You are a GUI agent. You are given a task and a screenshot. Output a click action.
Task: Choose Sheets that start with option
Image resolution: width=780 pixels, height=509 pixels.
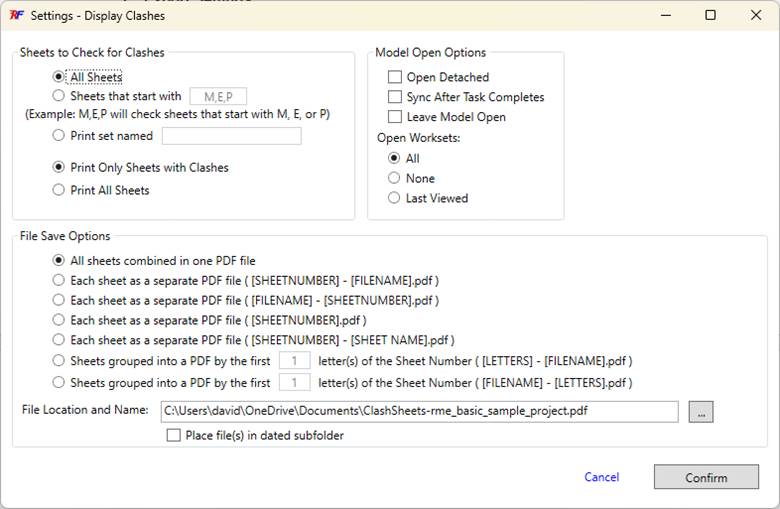[60, 96]
